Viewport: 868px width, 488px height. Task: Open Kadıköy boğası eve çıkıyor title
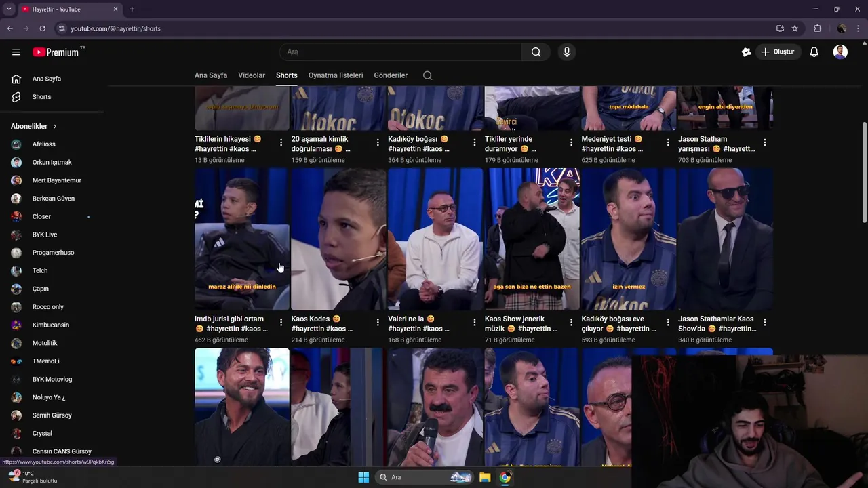click(619, 324)
